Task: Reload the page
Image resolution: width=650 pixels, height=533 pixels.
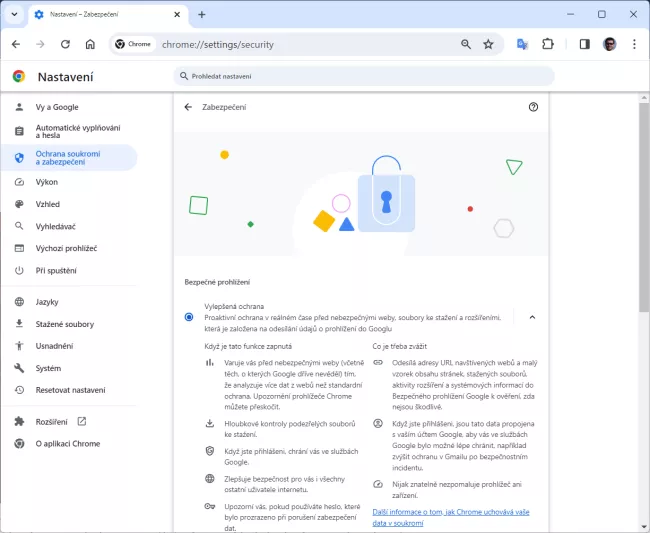Action: click(65, 44)
